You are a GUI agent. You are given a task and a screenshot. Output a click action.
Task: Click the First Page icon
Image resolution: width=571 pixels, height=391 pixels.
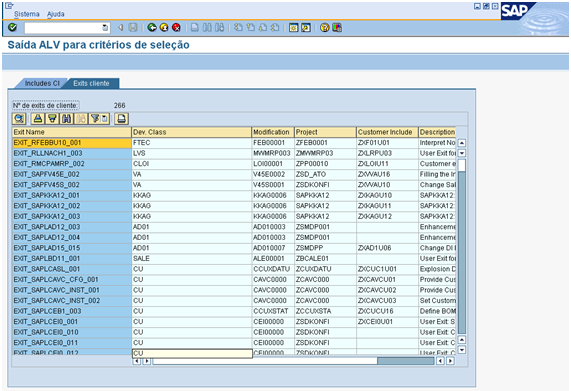coord(238,27)
